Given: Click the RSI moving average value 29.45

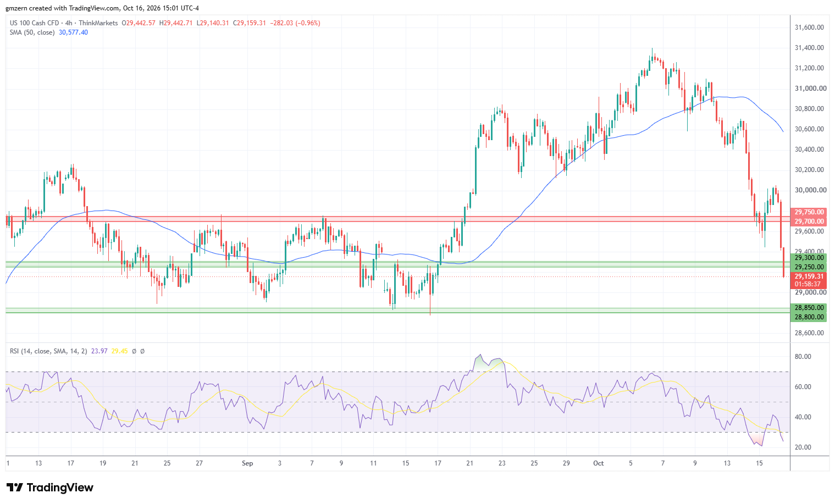Looking at the screenshot, I should (119, 351).
